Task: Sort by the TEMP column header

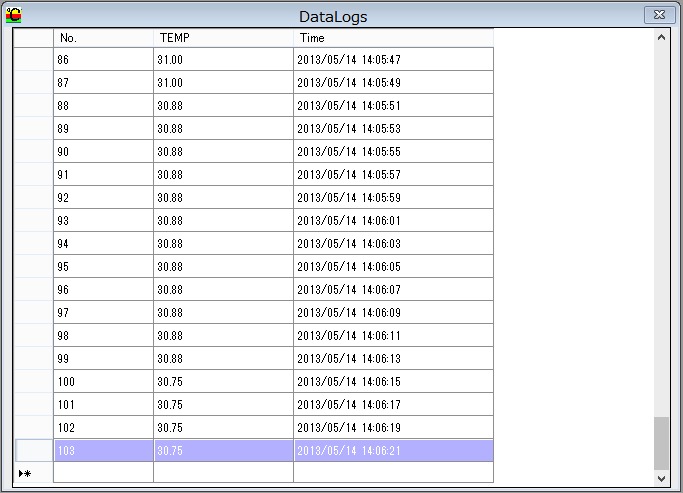Action: click(223, 37)
